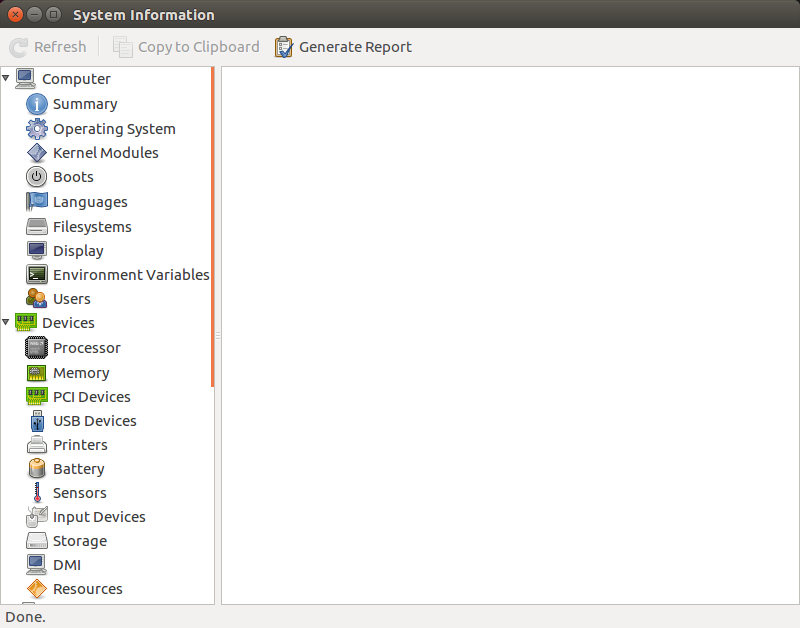Image resolution: width=800 pixels, height=628 pixels.
Task: Select the USB Devices text
Action: pos(95,421)
